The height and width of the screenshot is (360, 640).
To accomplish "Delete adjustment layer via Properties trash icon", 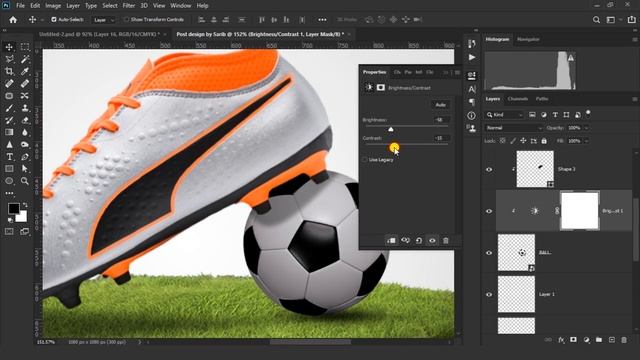I will coord(446,240).
